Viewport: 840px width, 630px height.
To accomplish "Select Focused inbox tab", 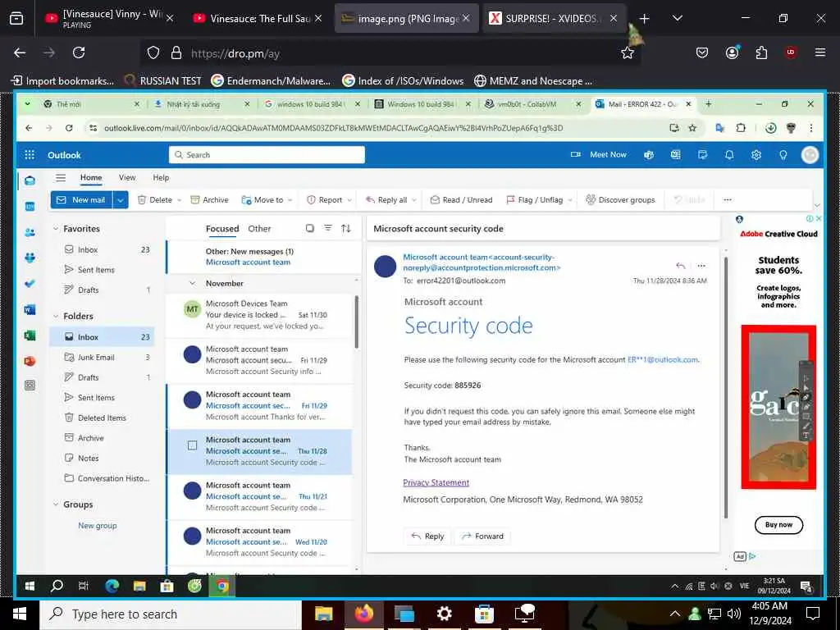I will click(222, 229).
